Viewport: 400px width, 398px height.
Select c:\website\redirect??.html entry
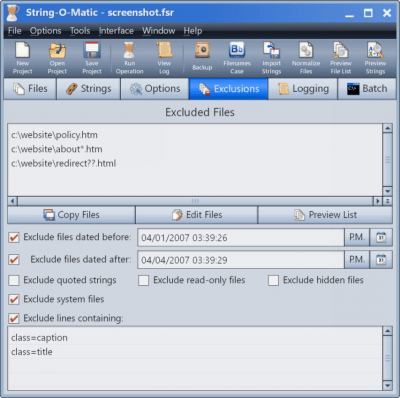pos(64,163)
